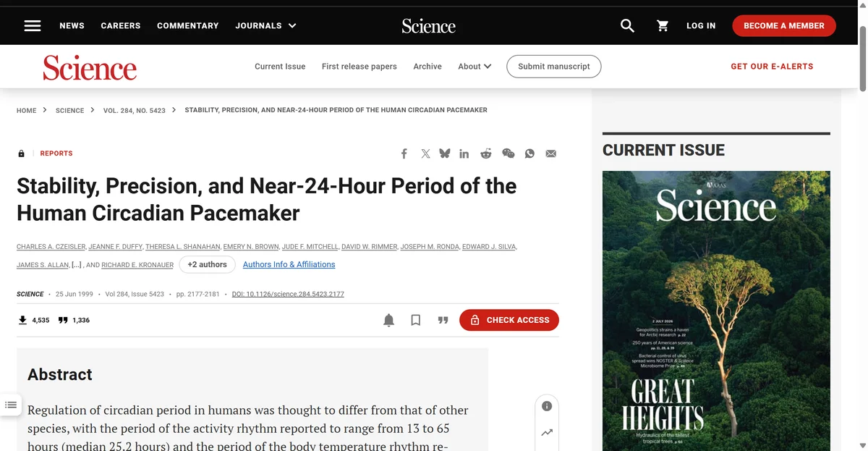Open the DOI link
This screenshot has width=868, height=451.
[288, 294]
